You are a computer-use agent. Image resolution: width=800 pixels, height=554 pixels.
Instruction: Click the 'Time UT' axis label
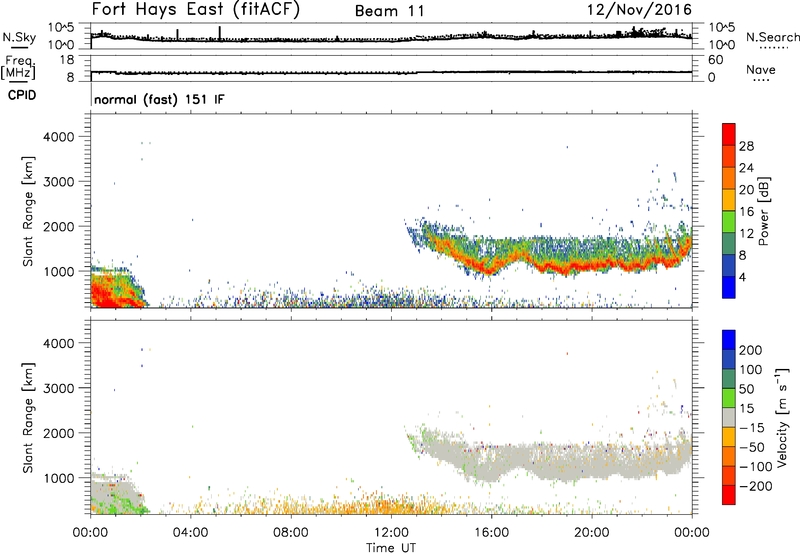pos(391,548)
